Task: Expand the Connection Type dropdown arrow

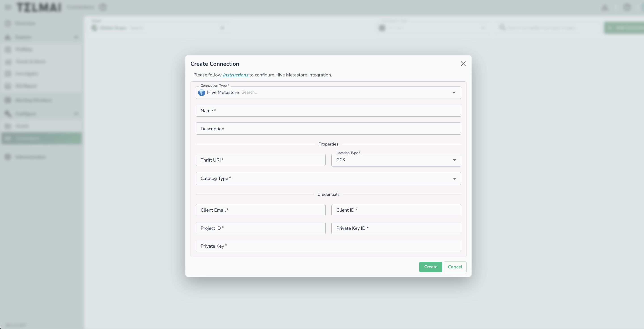Action: click(453, 93)
